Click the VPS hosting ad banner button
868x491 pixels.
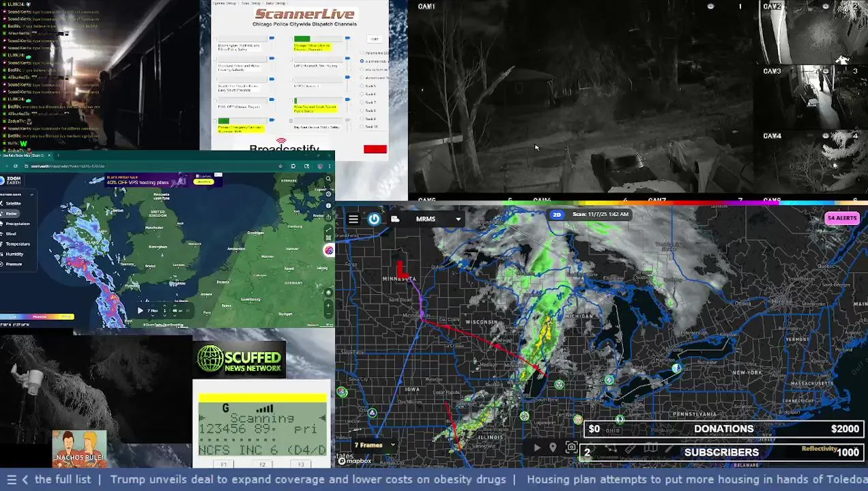pyautogui.click(x=203, y=181)
